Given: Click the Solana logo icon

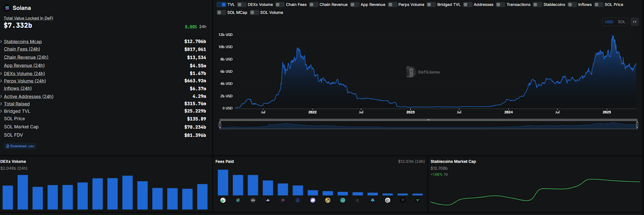Looking at the screenshot, I should coord(7,8).
